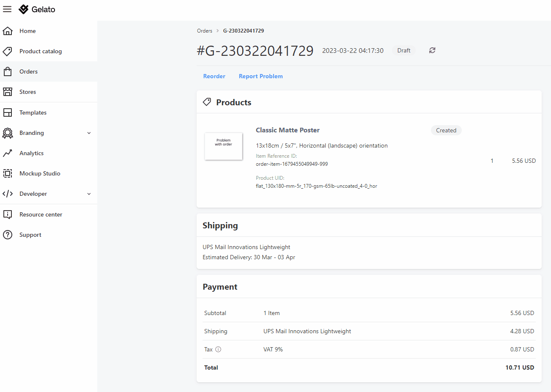Expand the Developer submenu chevron
This screenshot has width=551, height=392.
click(x=89, y=194)
